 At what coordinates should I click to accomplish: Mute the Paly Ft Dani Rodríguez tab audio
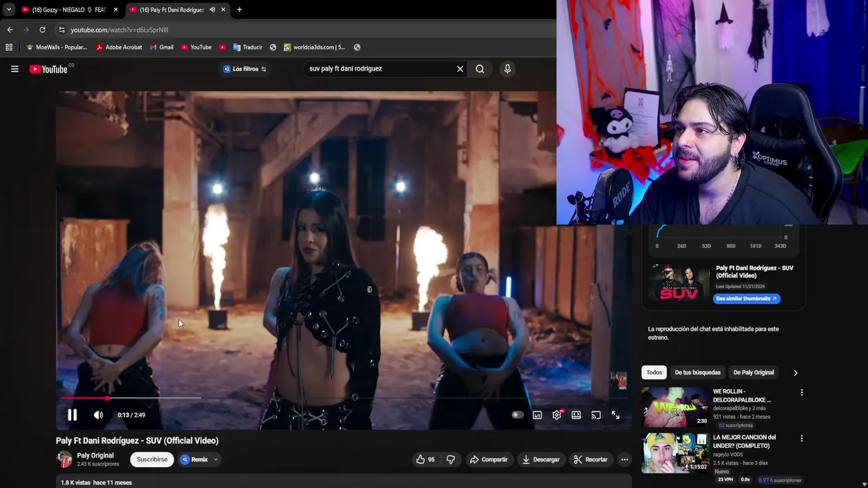[212, 9]
